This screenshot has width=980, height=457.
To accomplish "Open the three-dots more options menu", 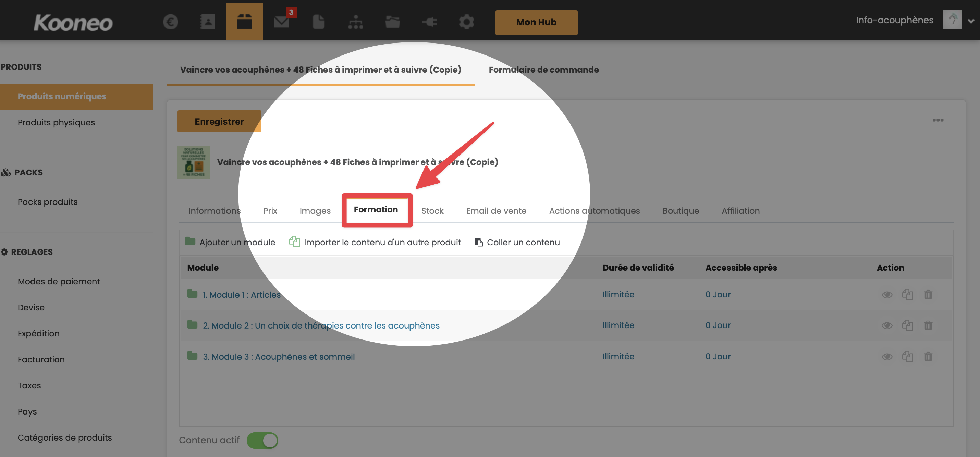I will pyautogui.click(x=938, y=120).
